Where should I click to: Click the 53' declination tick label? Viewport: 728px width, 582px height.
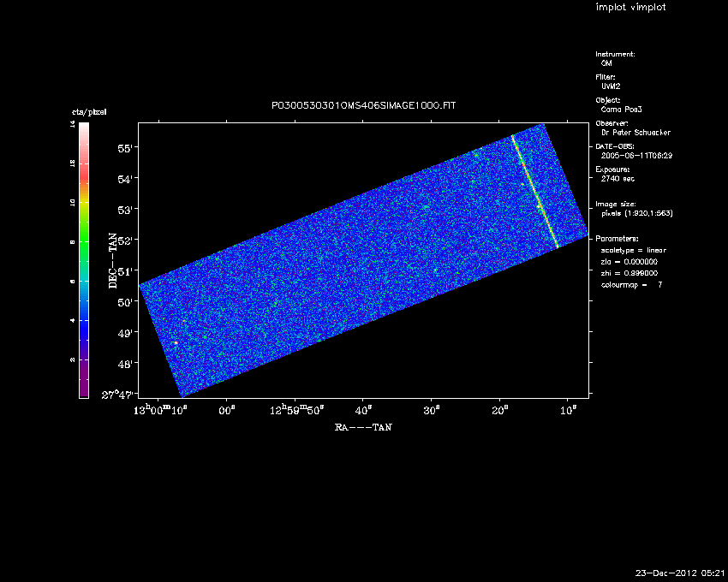click(125, 210)
